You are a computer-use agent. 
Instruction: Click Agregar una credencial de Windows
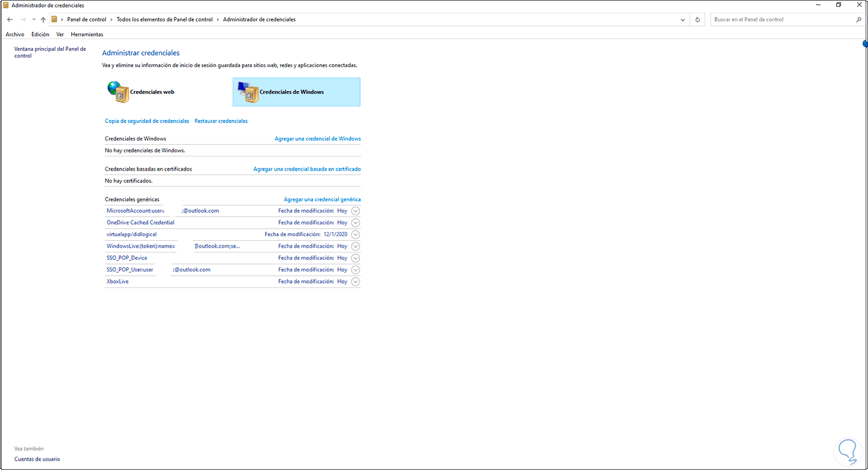[318, 139]
